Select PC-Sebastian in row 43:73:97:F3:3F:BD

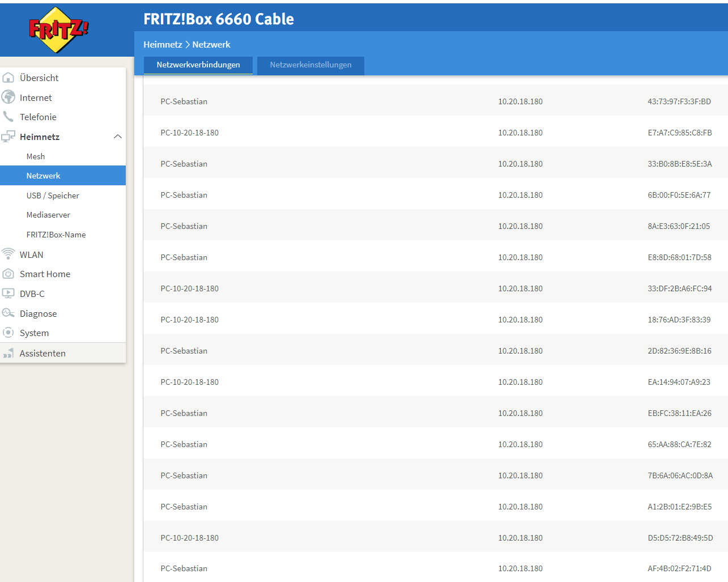184,101
